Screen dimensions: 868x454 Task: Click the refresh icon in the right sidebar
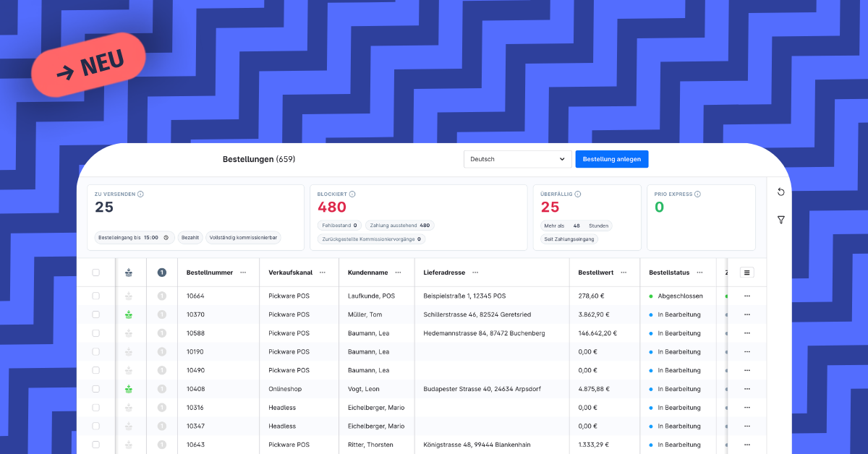coord(780,192)
